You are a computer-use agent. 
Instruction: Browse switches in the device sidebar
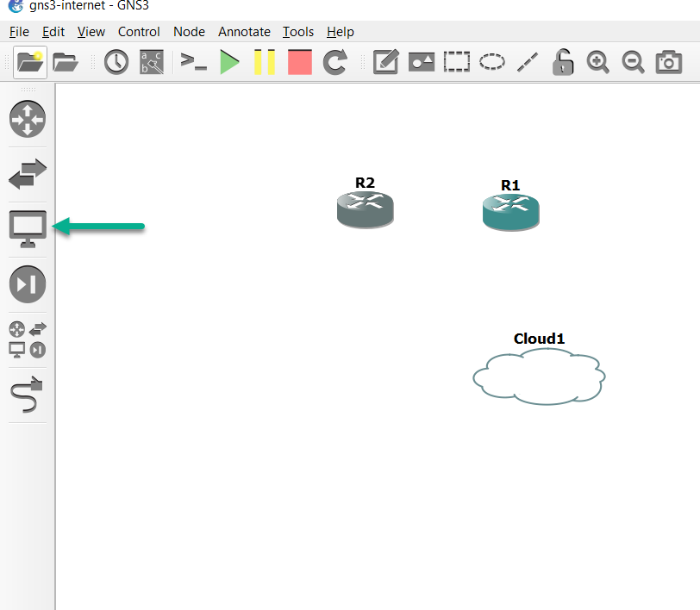coord(28,174)
